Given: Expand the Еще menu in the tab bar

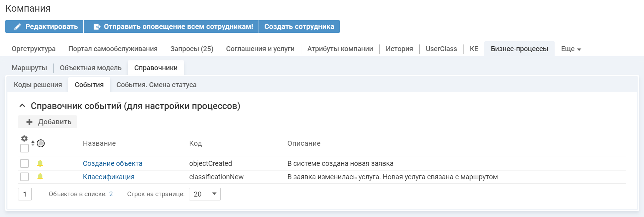Looking at the screenshot, I should [571, 49].
